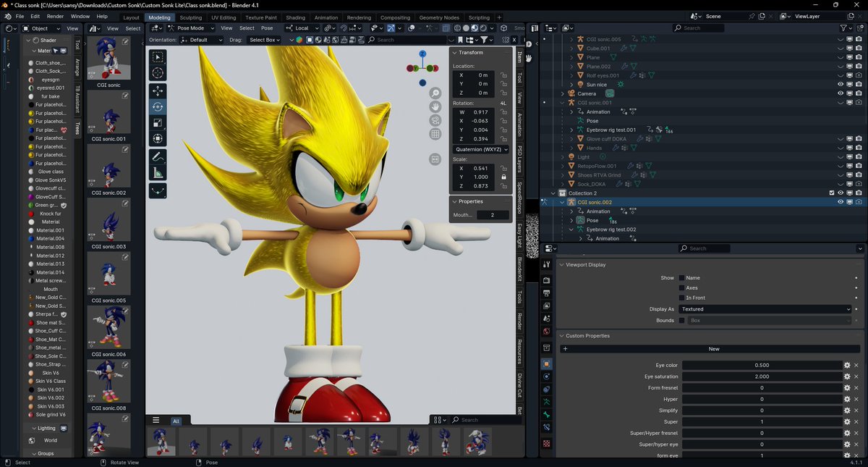
Task: Open the Scene properties tab
Action: click(547, 319)
